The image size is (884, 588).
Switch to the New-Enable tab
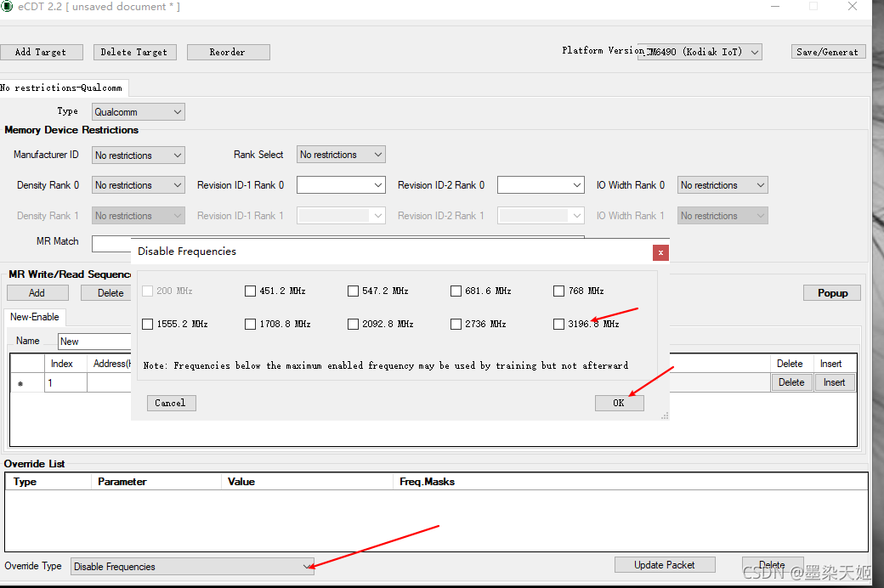pyautogui.click(x=34, y=317)
